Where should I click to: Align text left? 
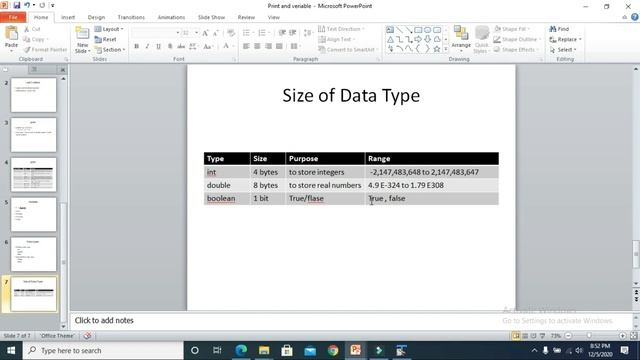[x=246, y=46]
